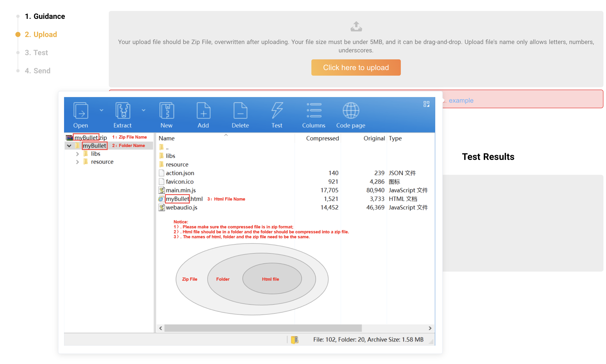
Task: Click the status bar archive size text
Action: (x=368, y=340)
